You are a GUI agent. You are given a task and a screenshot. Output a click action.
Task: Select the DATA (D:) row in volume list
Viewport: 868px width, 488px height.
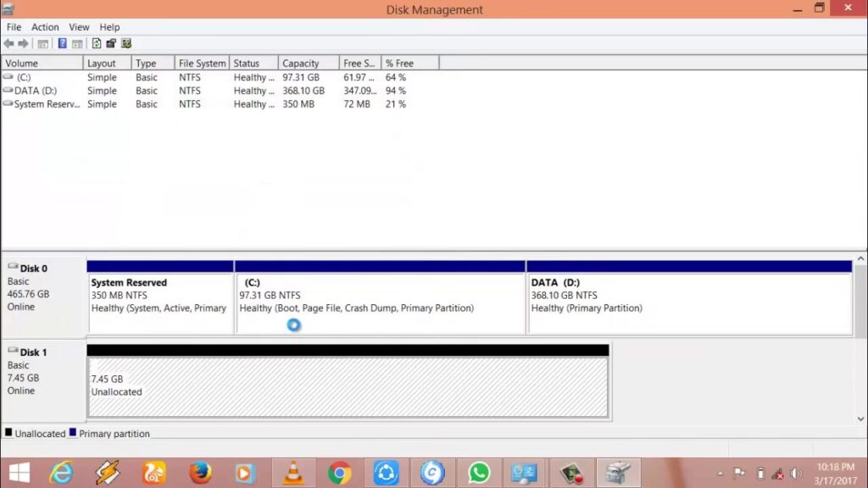pos(221,91)
